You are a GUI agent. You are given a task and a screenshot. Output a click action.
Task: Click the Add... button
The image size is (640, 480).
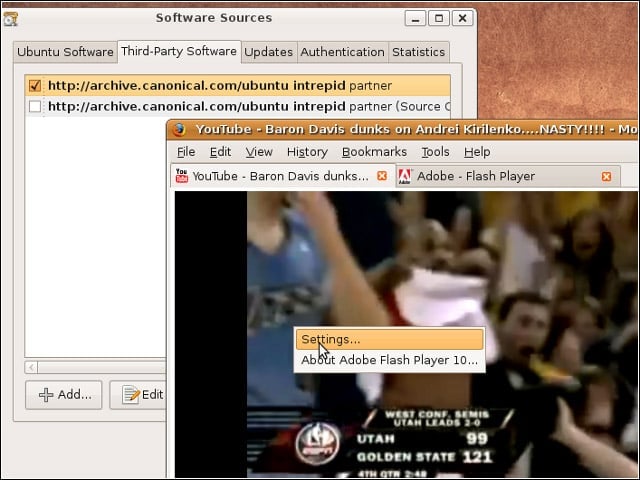64,395
